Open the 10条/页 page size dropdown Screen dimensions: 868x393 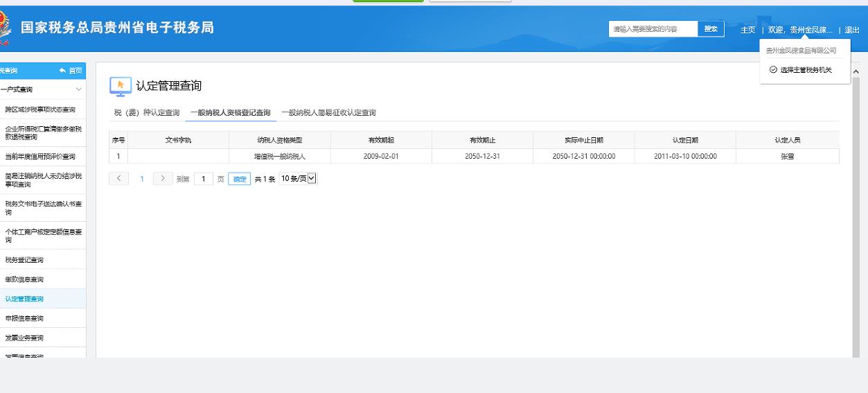pos(298,179)
